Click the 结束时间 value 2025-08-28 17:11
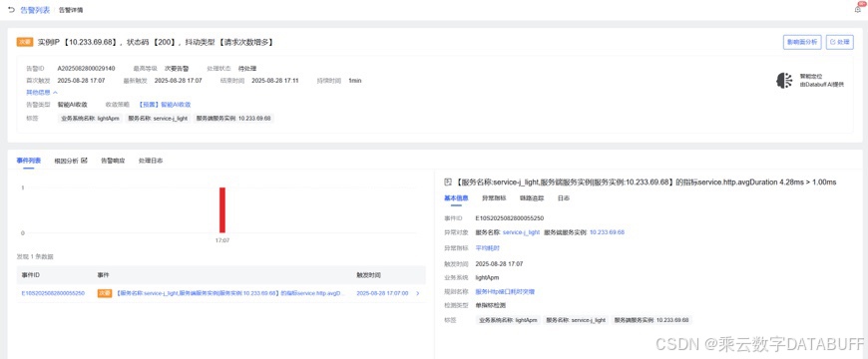This screenshot has height=359, width=868. click(275, 81)
